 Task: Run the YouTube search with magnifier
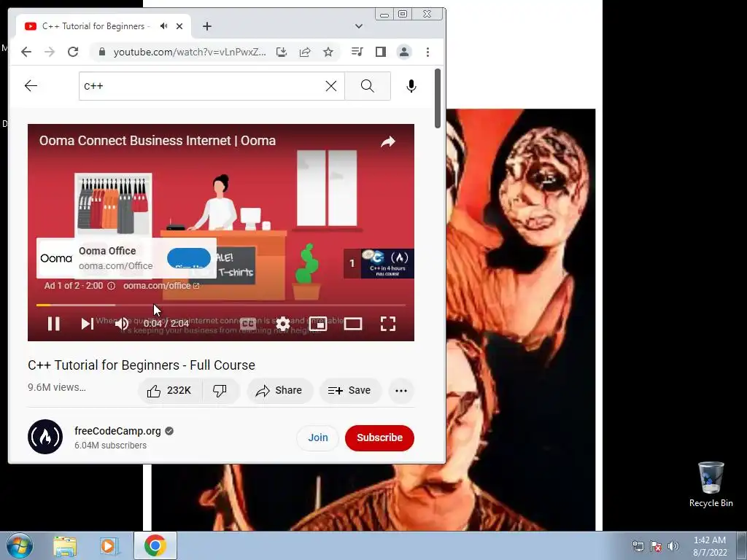point(368,86)
